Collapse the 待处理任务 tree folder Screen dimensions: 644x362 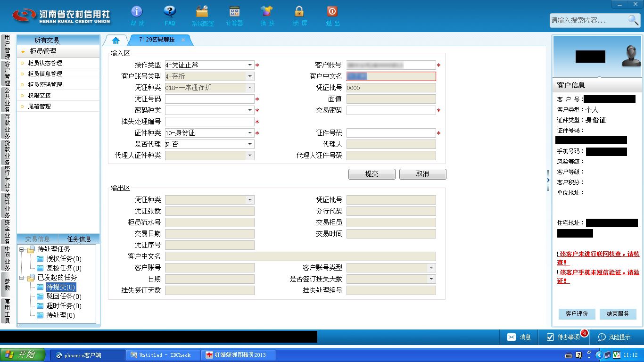point(21,249)
